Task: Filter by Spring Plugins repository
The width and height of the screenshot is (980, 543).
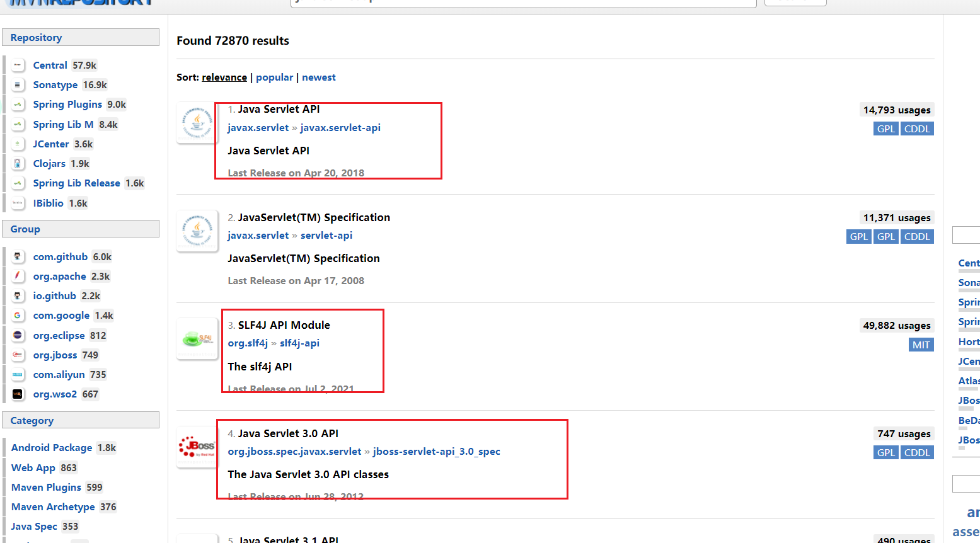Action: point(67,105)
